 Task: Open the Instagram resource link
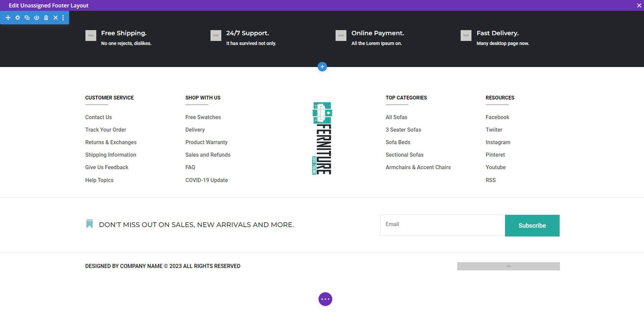tap(498, 142)
